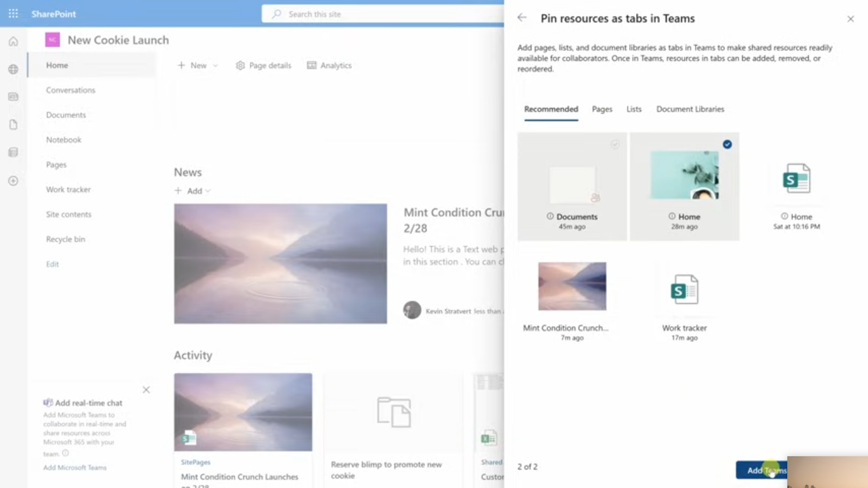Open the New Cookie Launch site title
The height and width of the screenshot is (488, 868).
coord(118,40)
